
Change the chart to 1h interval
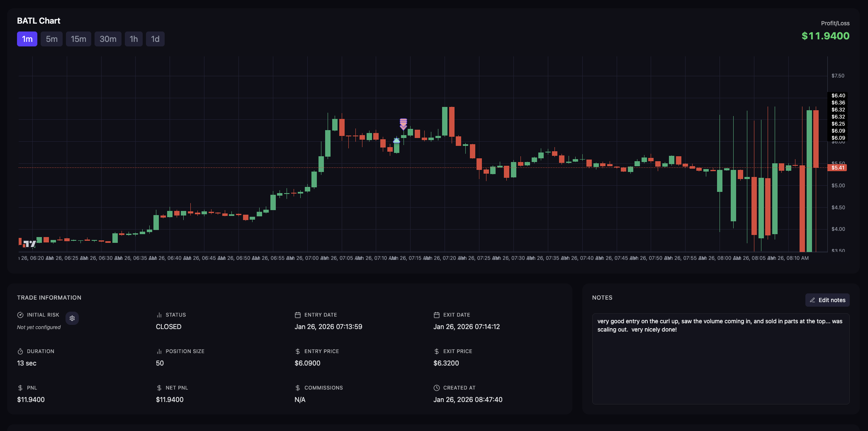(x=134, y=39)
